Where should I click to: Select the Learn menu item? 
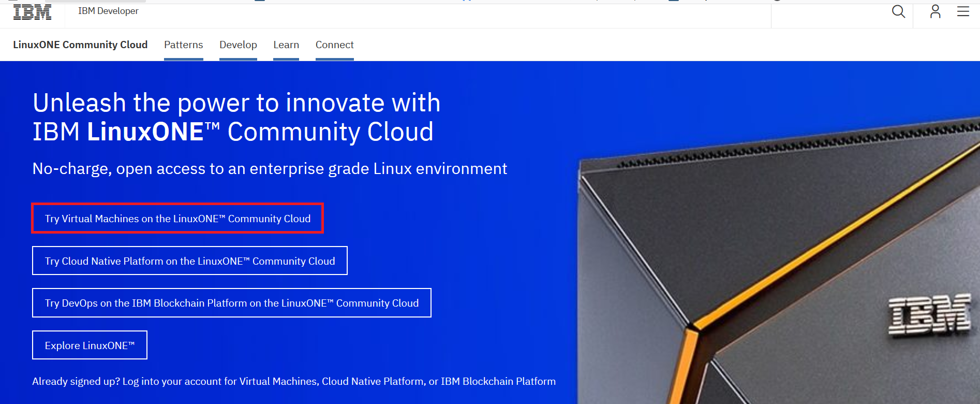pyautogui.click(x=286, y=45)
